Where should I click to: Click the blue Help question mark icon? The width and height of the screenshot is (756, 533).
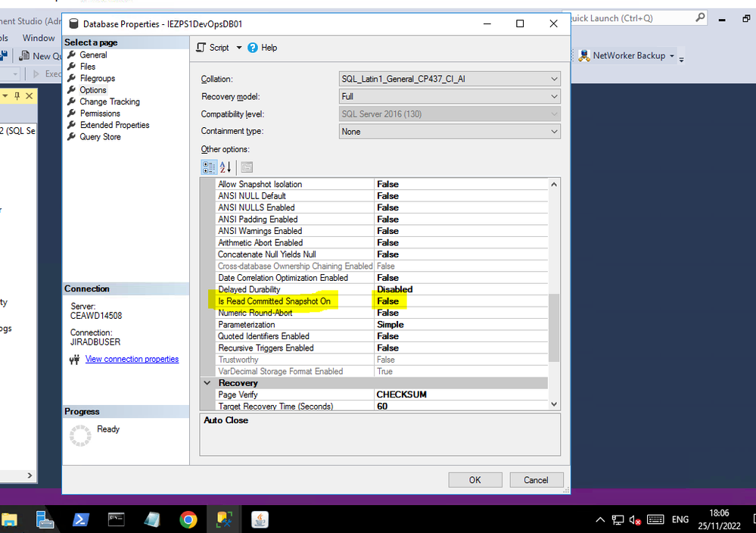[253, 48]
